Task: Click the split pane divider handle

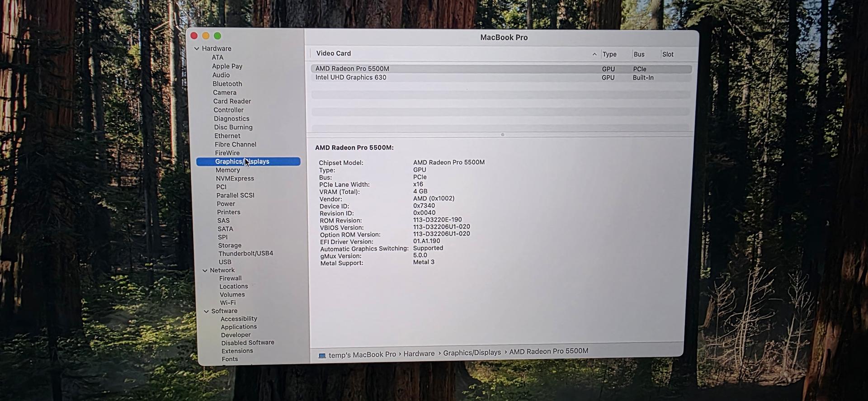Action: point(502,135)
